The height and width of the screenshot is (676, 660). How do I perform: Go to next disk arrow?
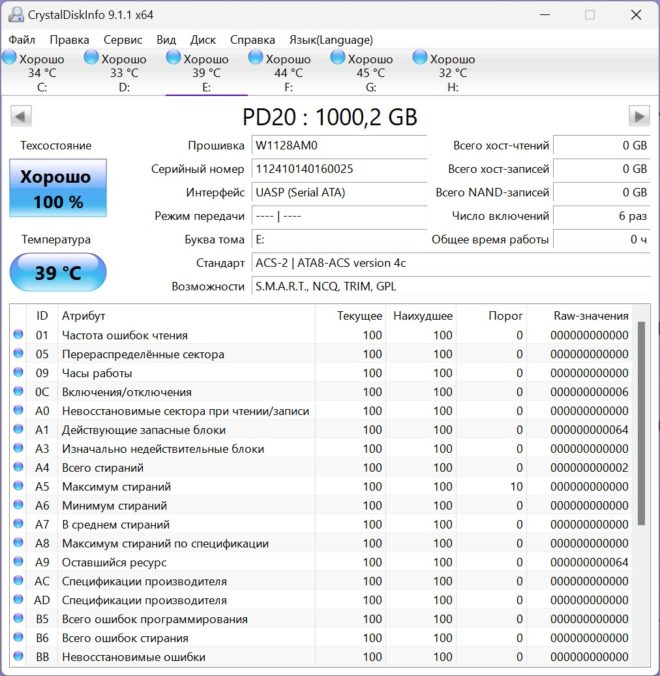click(x=639, y=116)
